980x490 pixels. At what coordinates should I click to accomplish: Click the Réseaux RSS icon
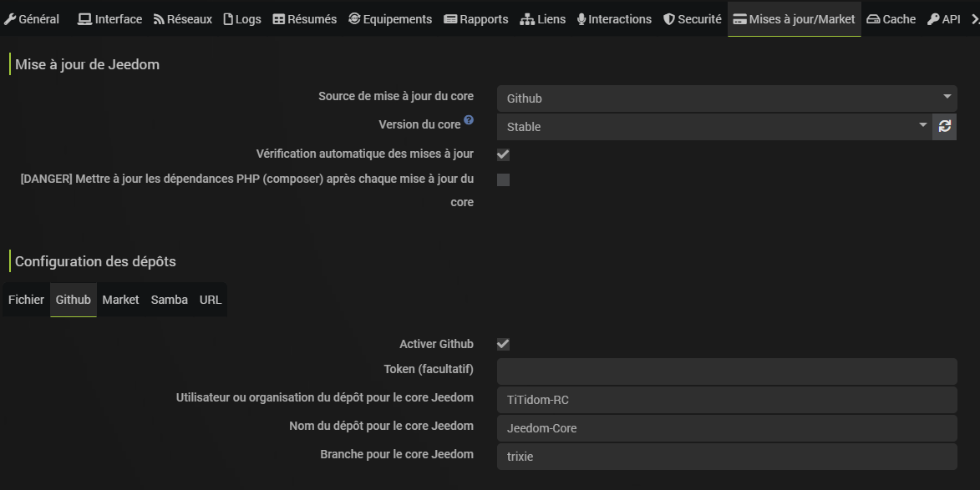click(x=160, y=19)
